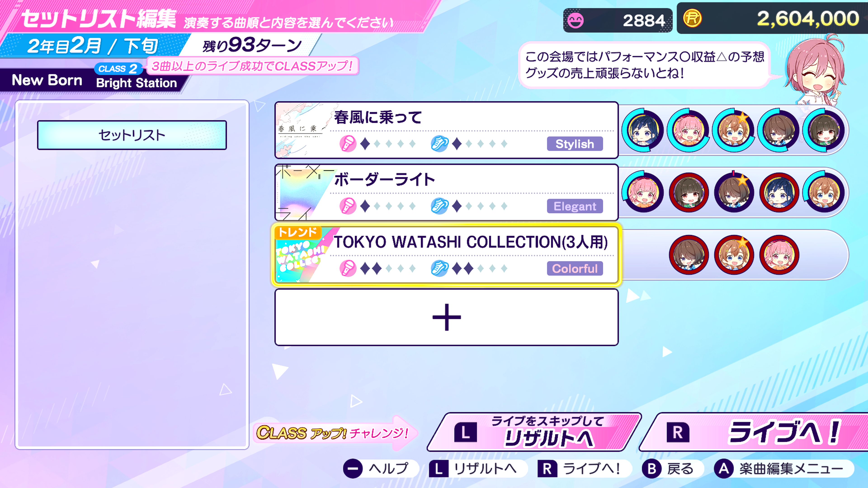Add a song with the plus slot
The width and height of the screenshot is (868, 488).
coord(446,317)
